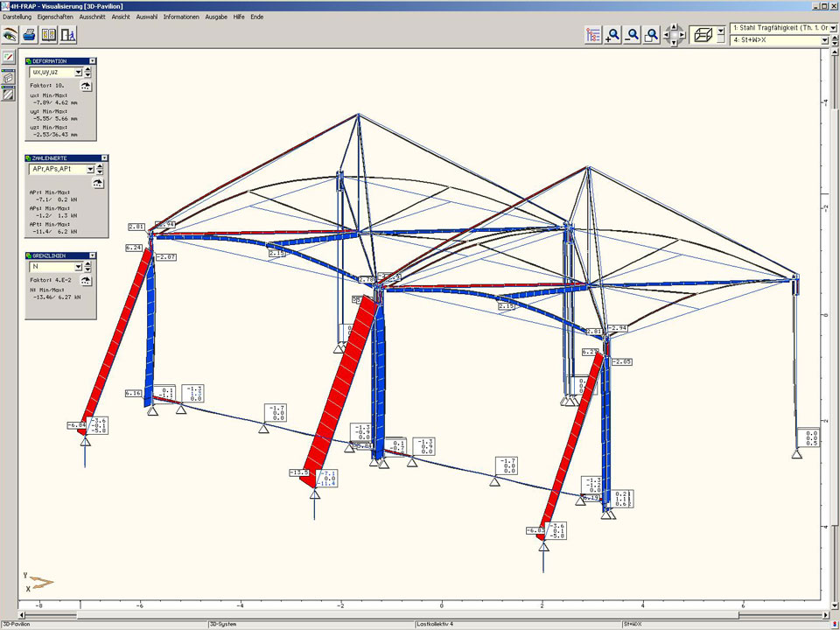This screenshot has width=840, height=630.
Task: Open the list settings icon beside zoom tools
Action: [x=594, y=35]
